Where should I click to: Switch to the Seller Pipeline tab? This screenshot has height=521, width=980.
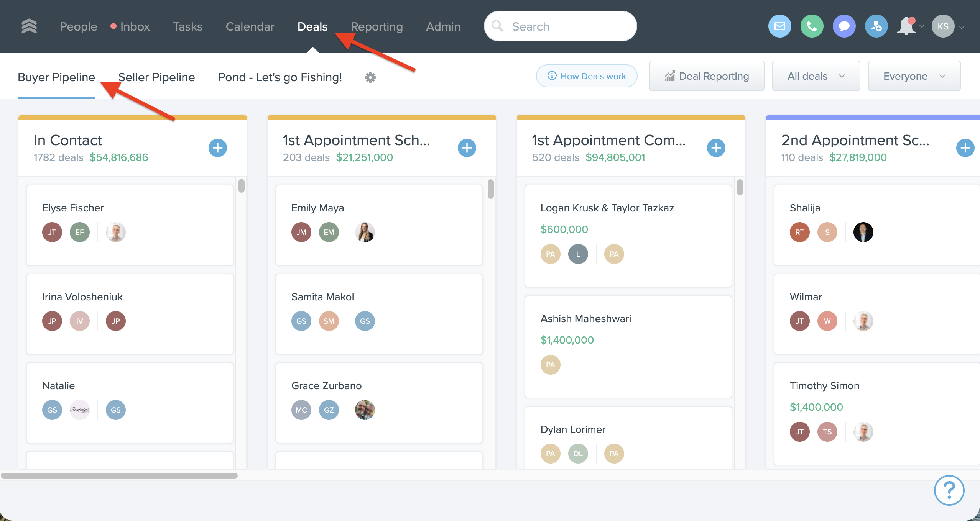[156, 77]
